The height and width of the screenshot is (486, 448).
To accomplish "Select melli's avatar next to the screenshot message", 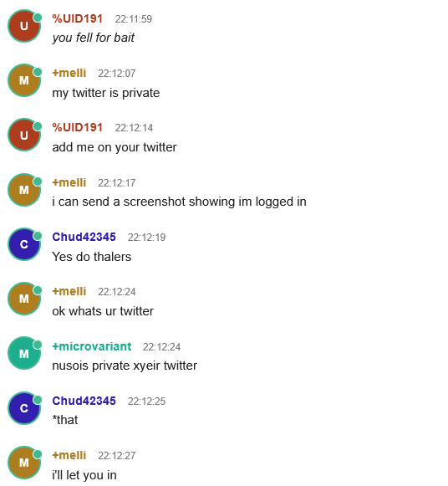I will point(24,190).
